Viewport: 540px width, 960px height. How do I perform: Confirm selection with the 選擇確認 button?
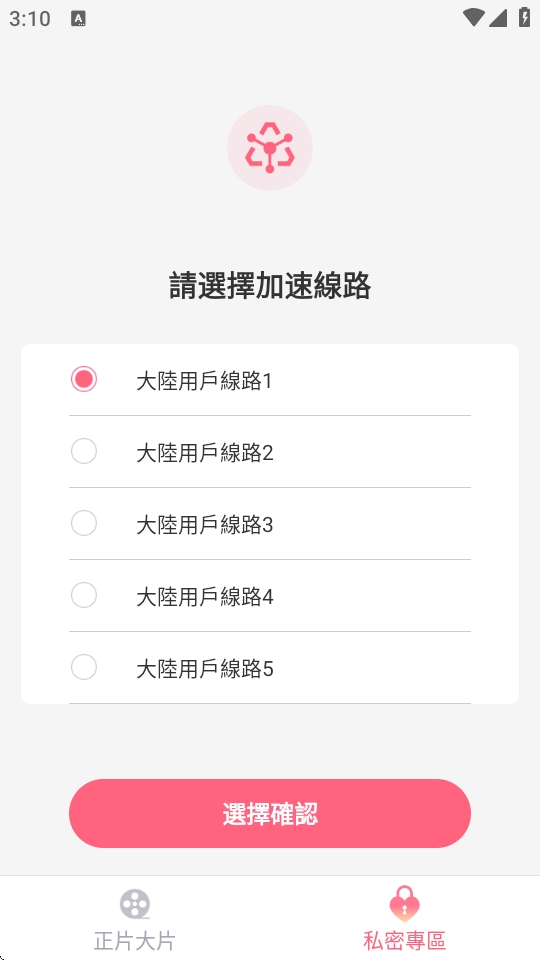click(270, 814)
